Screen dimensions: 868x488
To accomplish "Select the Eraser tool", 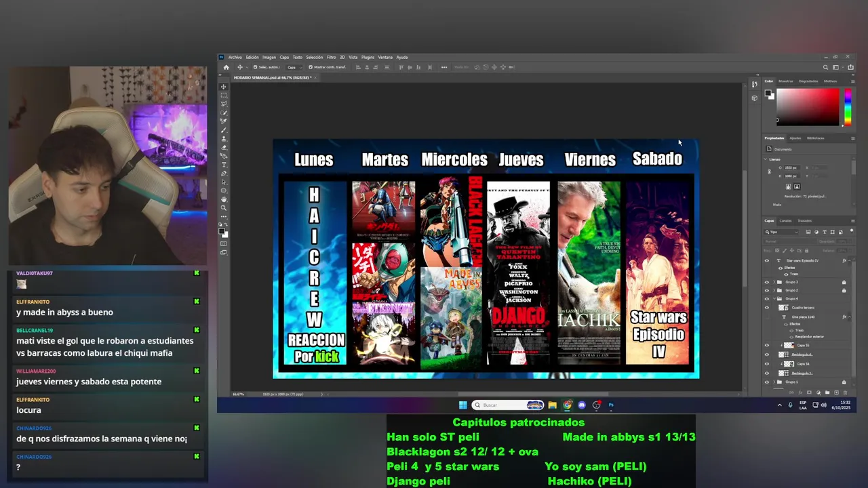I will click(x=224, y=147).
